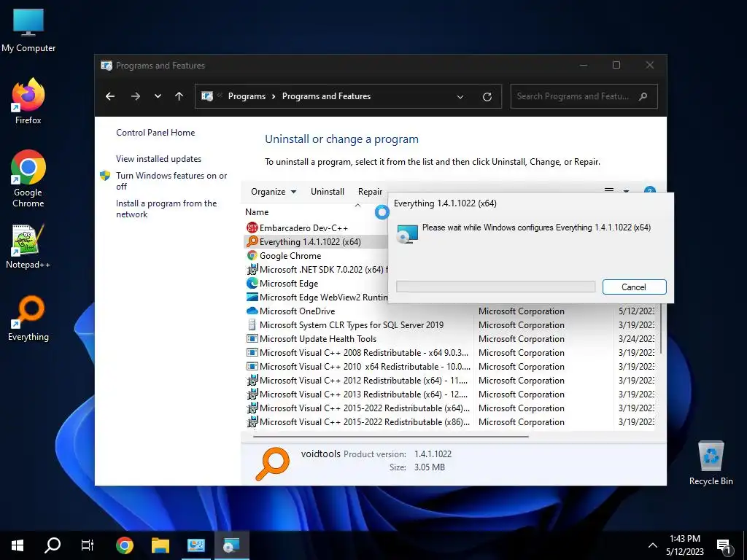Click the Everything icon in details pane
747x560 pixels.
pos(272,463)
